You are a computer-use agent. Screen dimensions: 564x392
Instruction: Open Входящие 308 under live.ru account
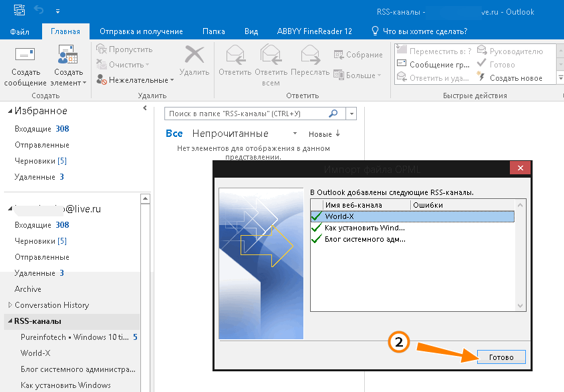click(x=41, y=225)
